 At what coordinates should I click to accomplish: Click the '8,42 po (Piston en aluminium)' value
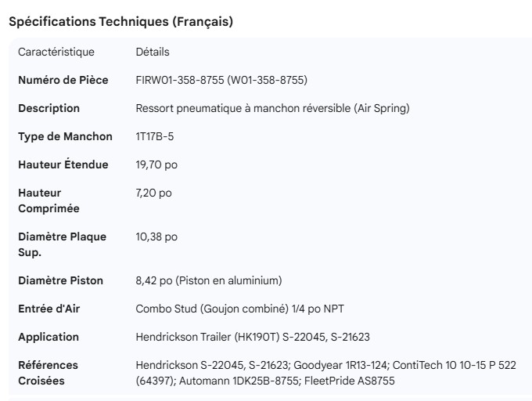(x=209, y=280)
